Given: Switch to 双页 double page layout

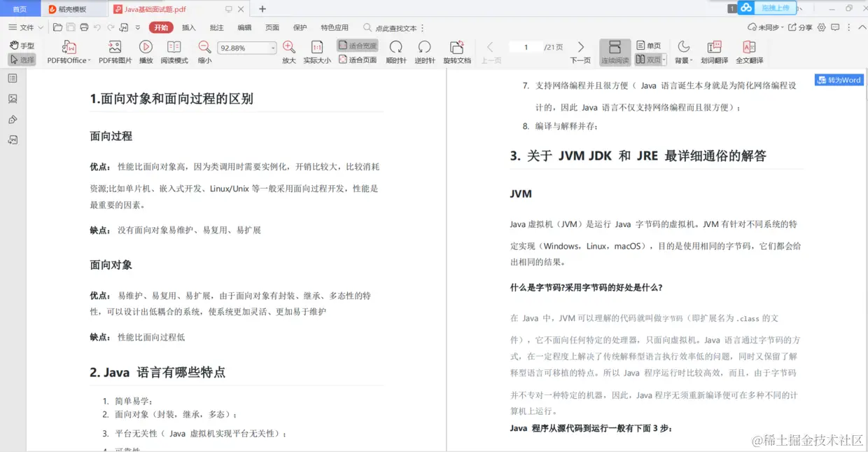Looking at the screenshot, I should 647,60.
